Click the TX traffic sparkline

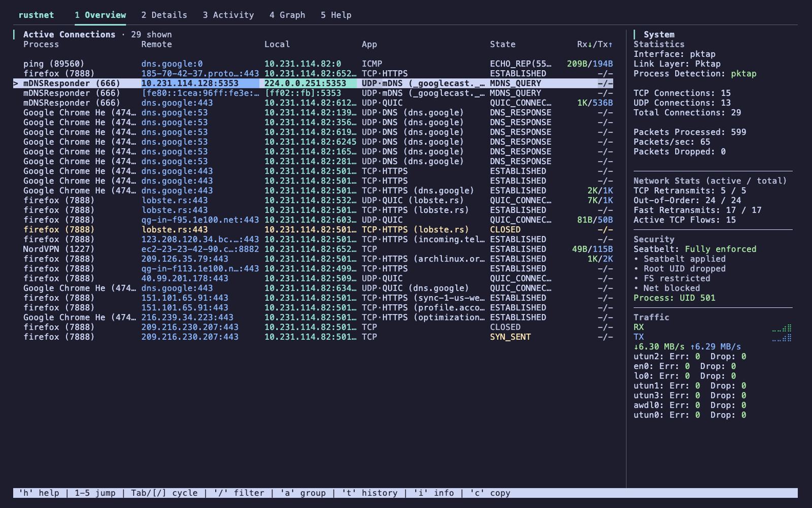click(x=782, y=337)
